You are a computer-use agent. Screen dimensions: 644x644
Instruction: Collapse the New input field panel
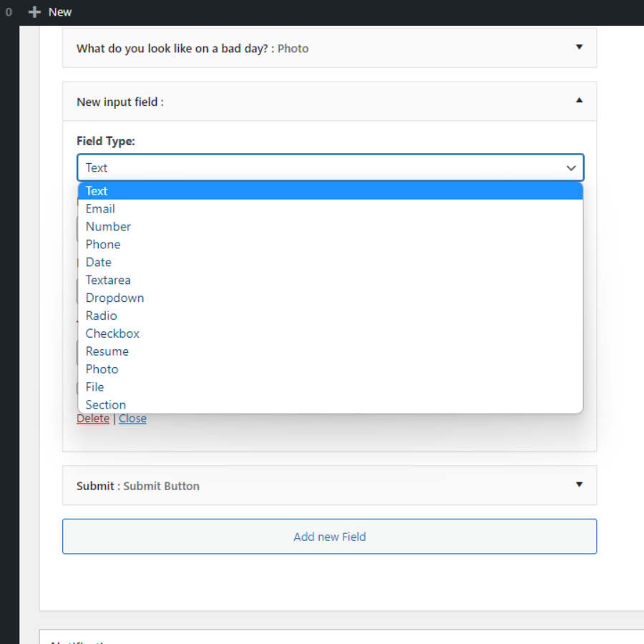point(579,100)
